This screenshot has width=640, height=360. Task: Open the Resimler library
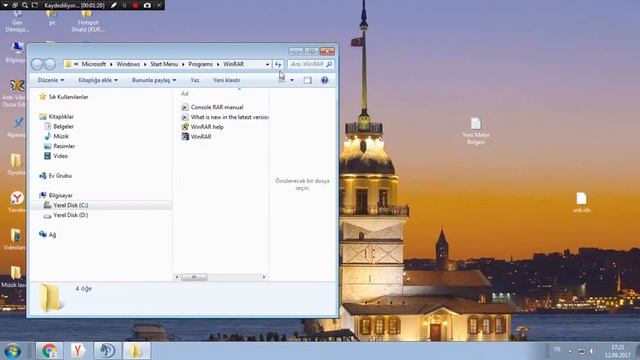pos(59,146)
